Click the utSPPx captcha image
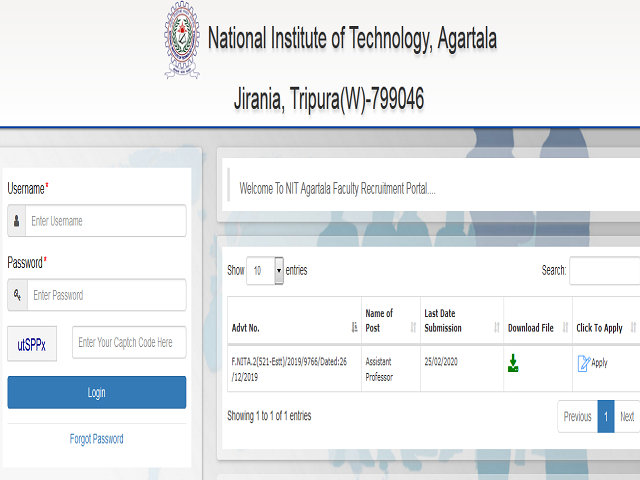Viewport: 640px width, 480px height. pyautogui.click(x=31, y=343)
